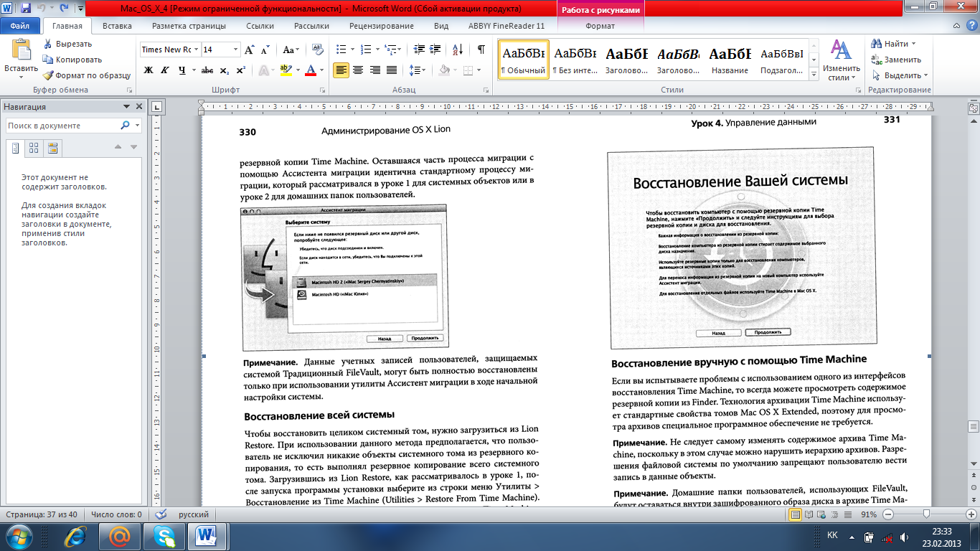
Task: Open the font size dropdown showing 14
Action: tap(235, 50)
